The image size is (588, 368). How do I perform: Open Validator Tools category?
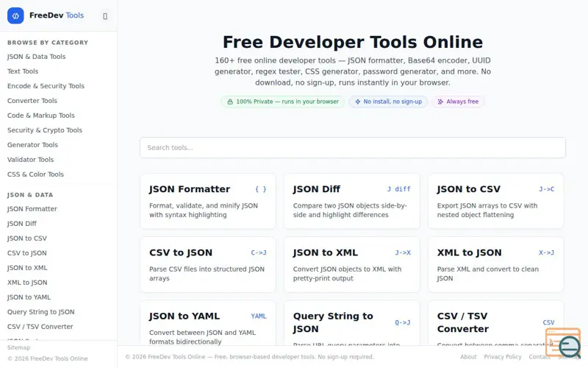(30, 160)
